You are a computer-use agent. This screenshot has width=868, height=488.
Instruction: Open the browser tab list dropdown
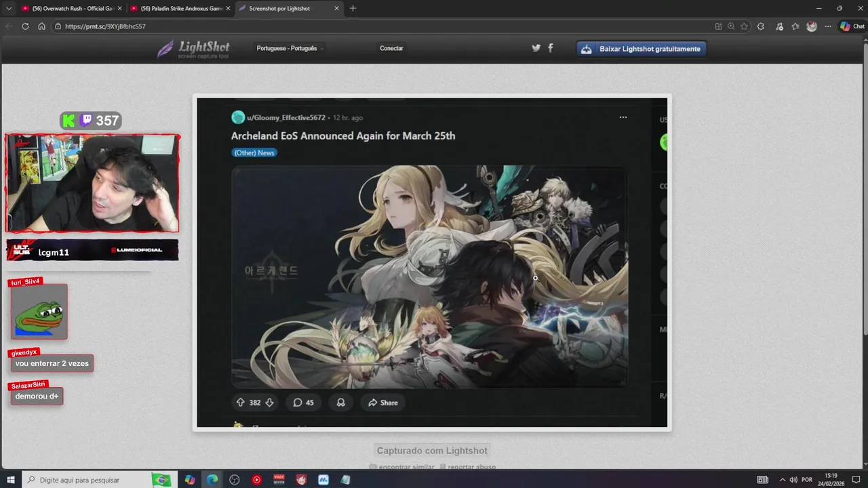pyautogui.click(x=9, y=8)
